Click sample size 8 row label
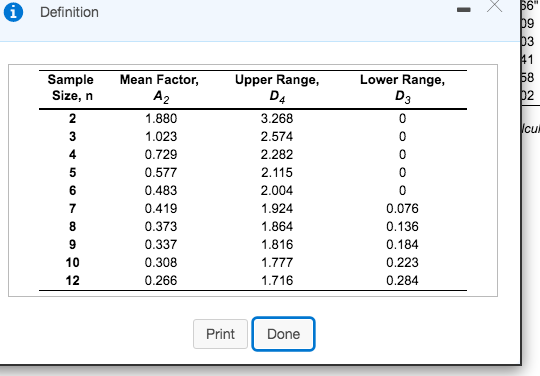 coord(72,226)
